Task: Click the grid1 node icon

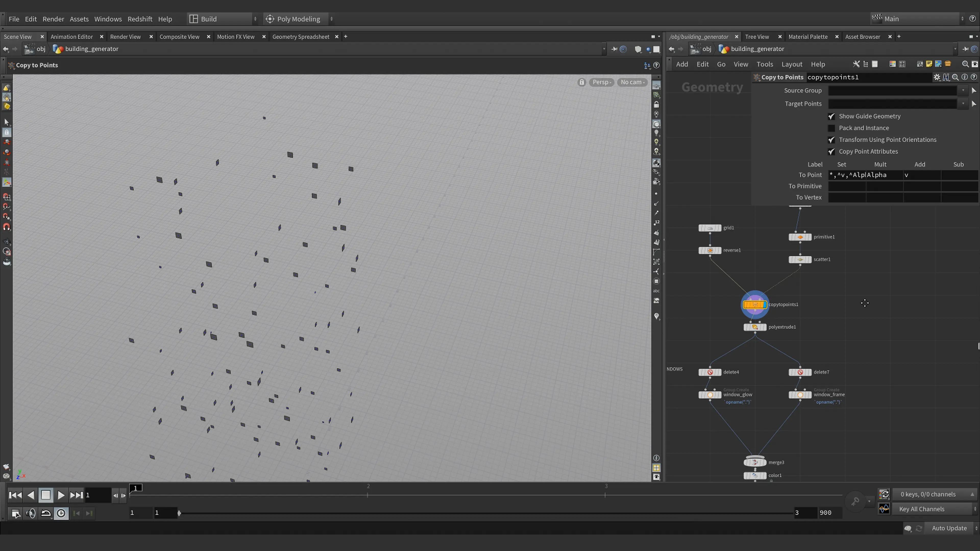Action: tap(710, 228)
